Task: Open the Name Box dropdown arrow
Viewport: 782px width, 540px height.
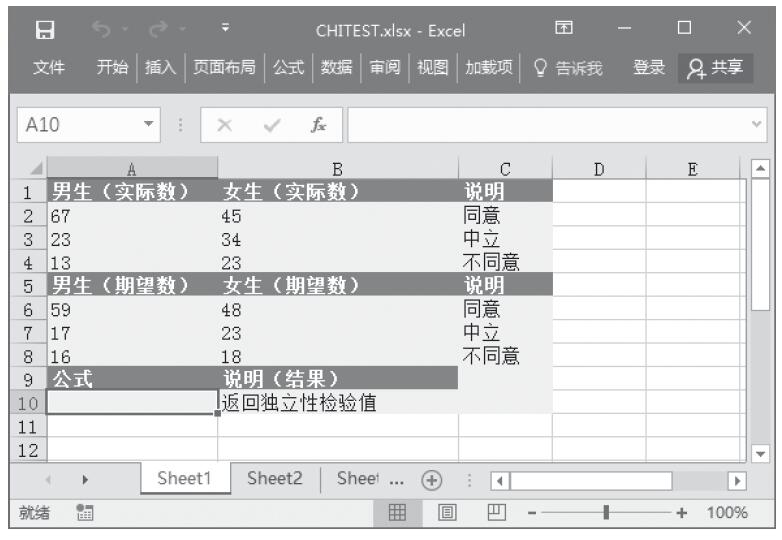Action: click(x=150, y=126)
